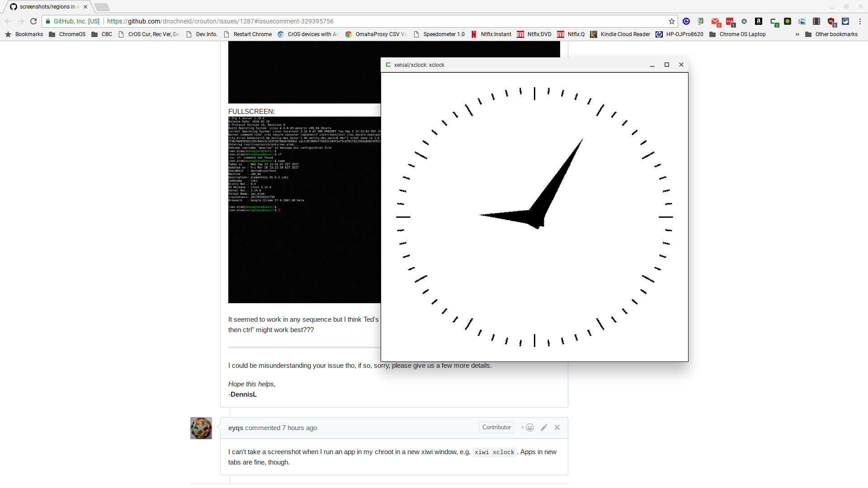Open the Amazon extension icon
Viewport: 868px width, 488px height.
(759, 21)
